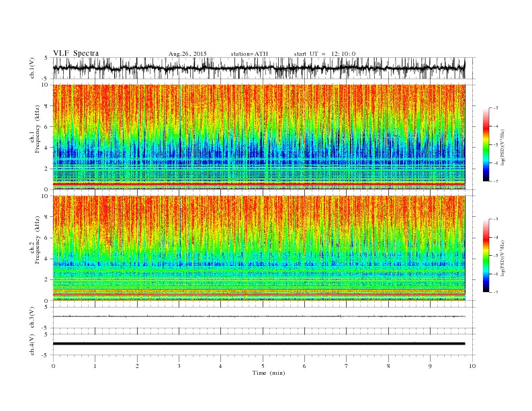Click the ch.1 voltage waveform trace panel

click(264, 68)
